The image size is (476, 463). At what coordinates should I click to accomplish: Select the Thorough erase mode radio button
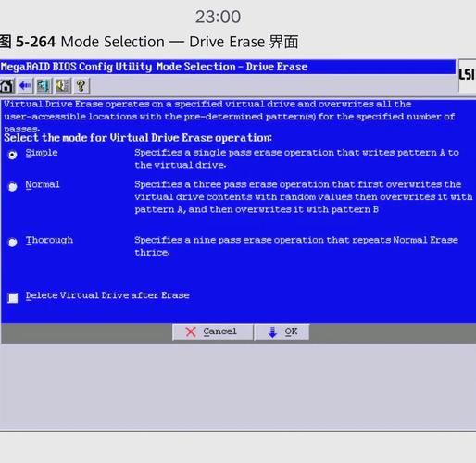coord(13,243)
